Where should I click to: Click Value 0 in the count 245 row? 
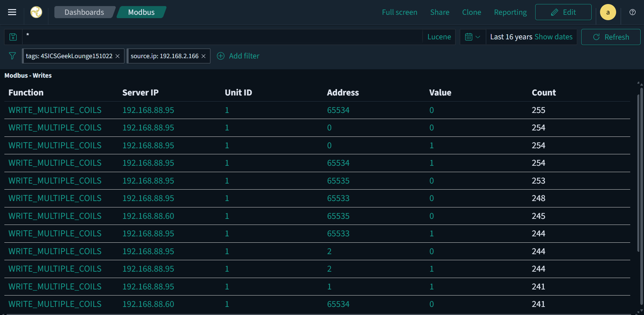[x=431, y=216]
